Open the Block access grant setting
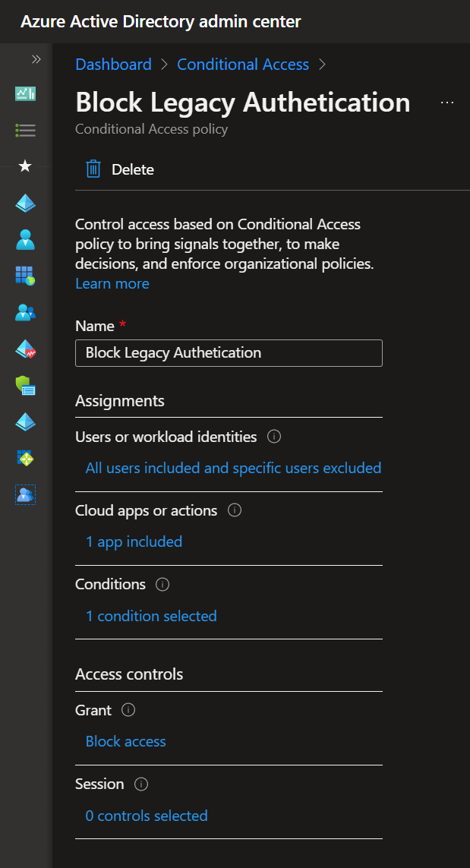The image size is (470, 868). click(126, 741)
